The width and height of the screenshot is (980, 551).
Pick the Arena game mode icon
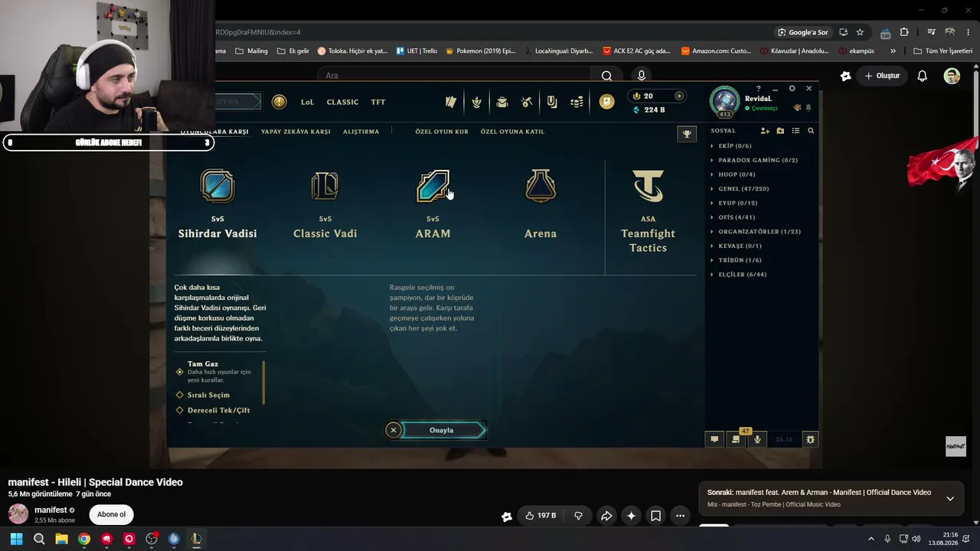click(541, 186)
